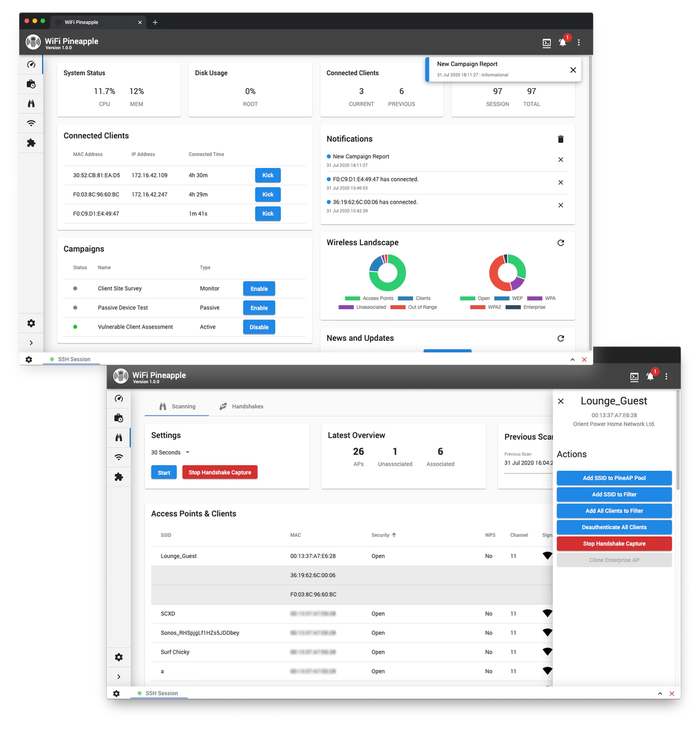Add All Clients to Filter
The width and height of the screenshot is (700, 740).
tap(614, 511)
